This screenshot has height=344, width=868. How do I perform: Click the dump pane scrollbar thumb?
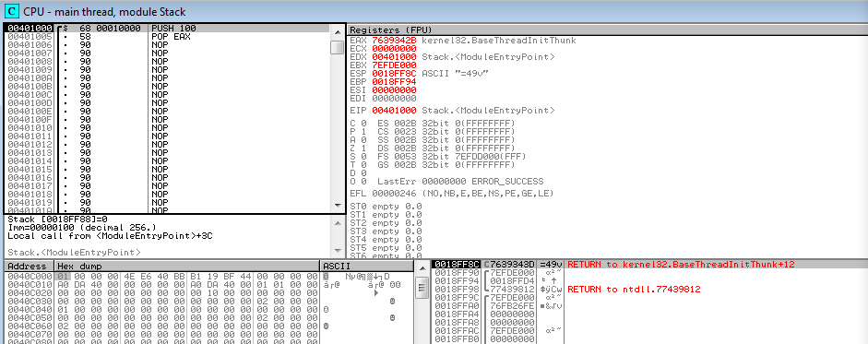tap(422, 288)
